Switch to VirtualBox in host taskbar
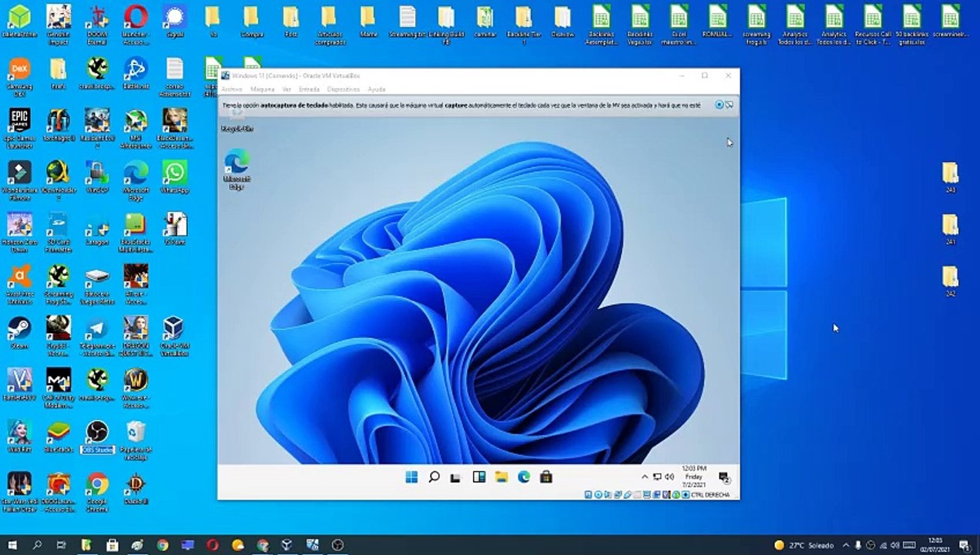 (x=287, y=545)
